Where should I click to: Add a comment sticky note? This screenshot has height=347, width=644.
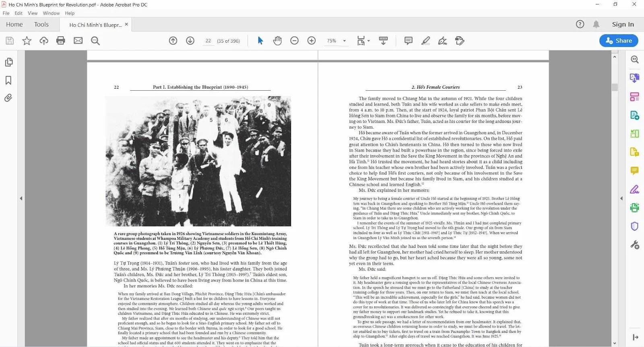(x=409, y=41)
